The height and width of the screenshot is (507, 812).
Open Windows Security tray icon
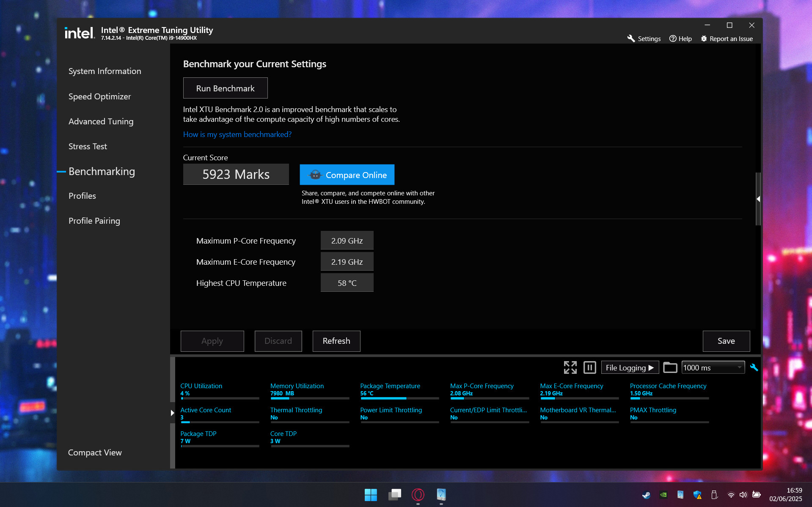click(697, 495)
